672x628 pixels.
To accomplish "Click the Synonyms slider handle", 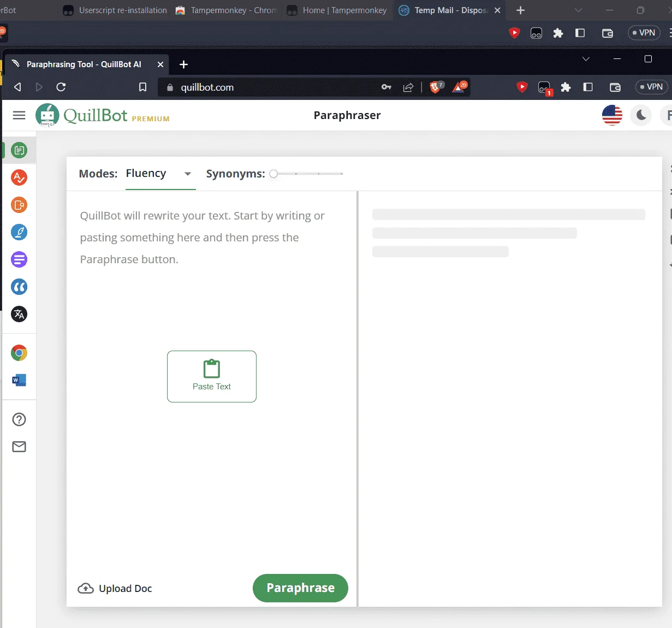I will click(273, 174).
